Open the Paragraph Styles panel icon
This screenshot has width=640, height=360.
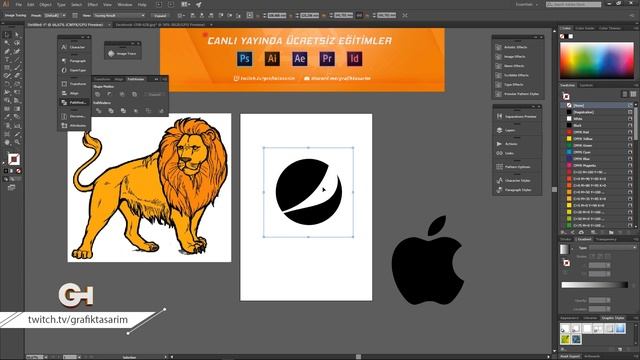tap(499, 190)
